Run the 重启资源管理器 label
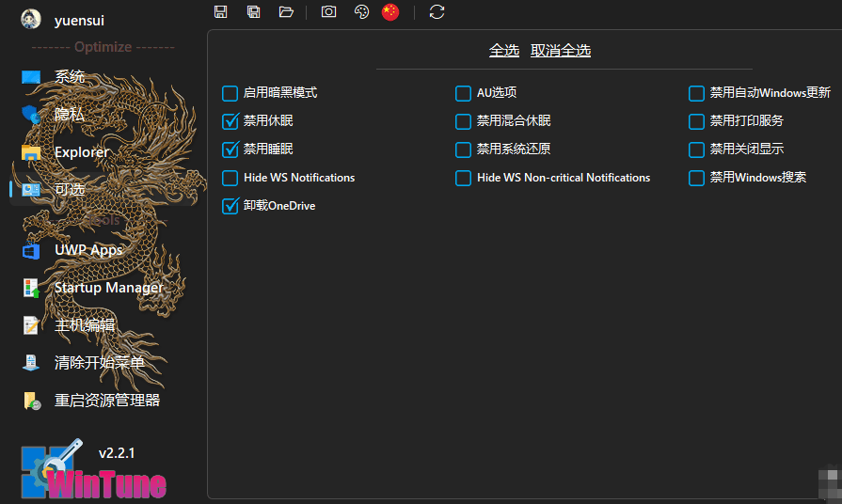This screenshot has height=504, width=842. coord(107,401)
